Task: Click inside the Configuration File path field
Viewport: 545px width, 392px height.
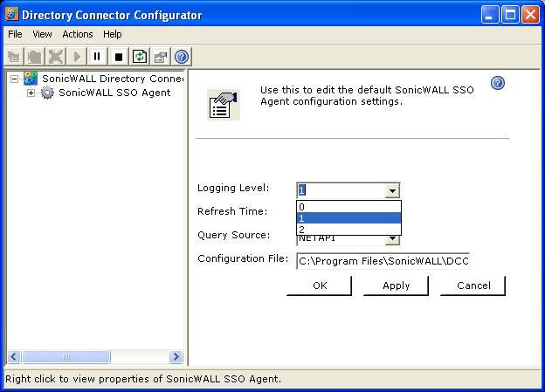Action: coord(383,260)
